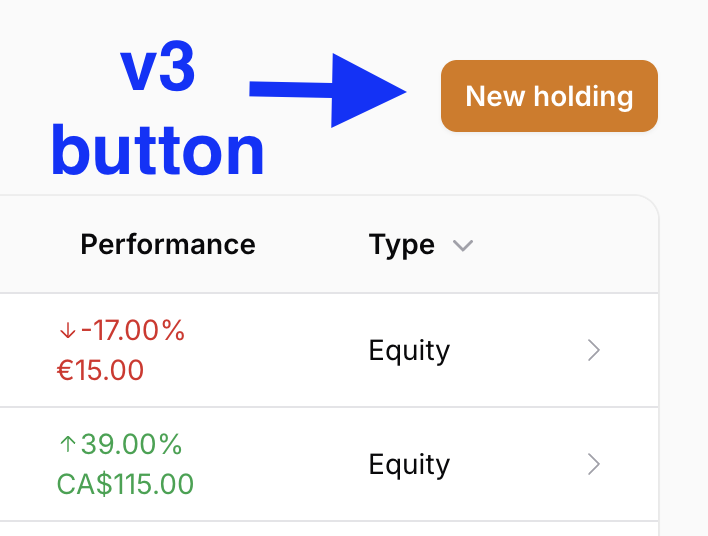The image size is (708, 536).
Task: Select the Type column header label
Action: 401,244
